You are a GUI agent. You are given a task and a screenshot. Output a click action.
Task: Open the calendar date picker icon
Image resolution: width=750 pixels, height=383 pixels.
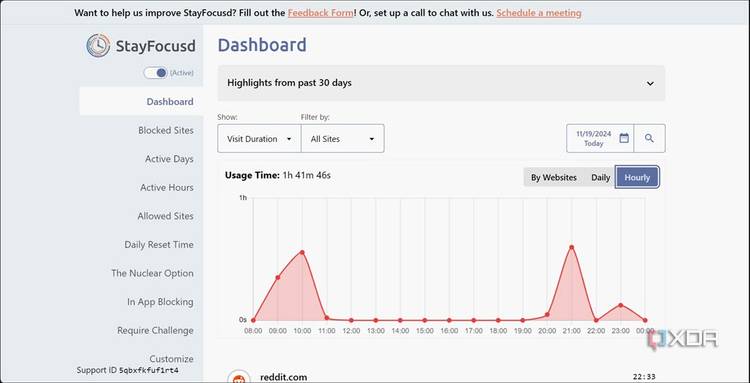624,138
